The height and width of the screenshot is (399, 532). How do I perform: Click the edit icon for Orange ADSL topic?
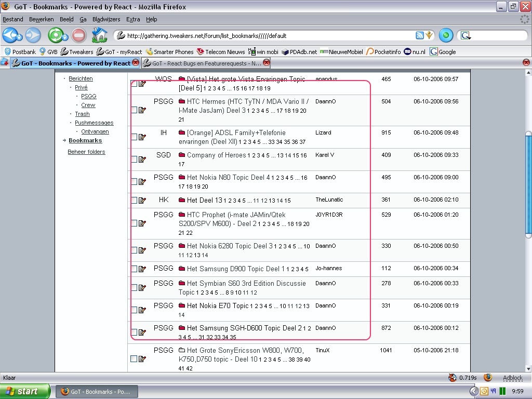(x=142, y=137)
